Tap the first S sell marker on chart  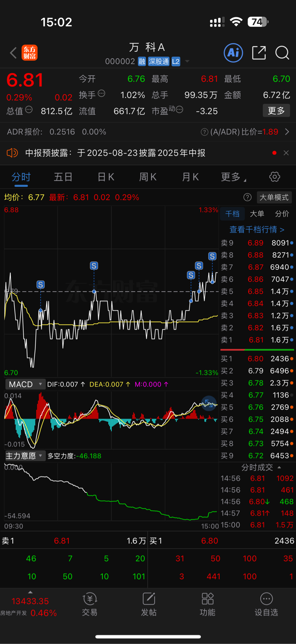pos(40,285)
